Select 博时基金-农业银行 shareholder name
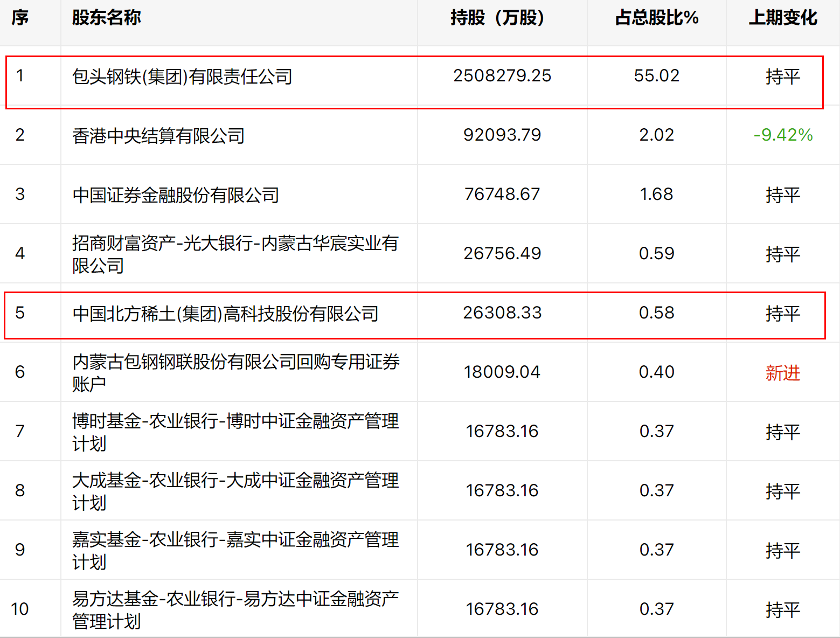 235,432
